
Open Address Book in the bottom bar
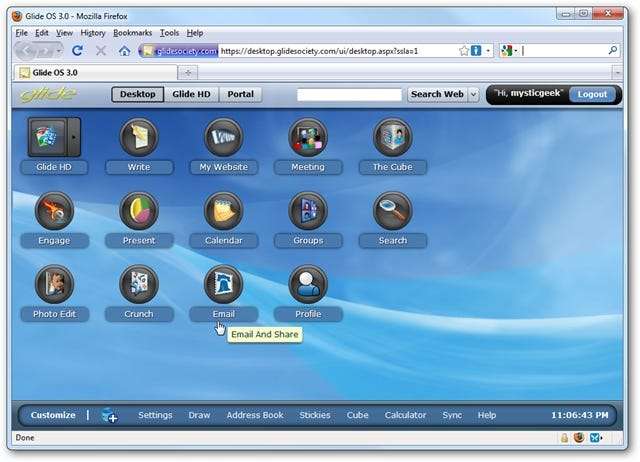(255, 415)
